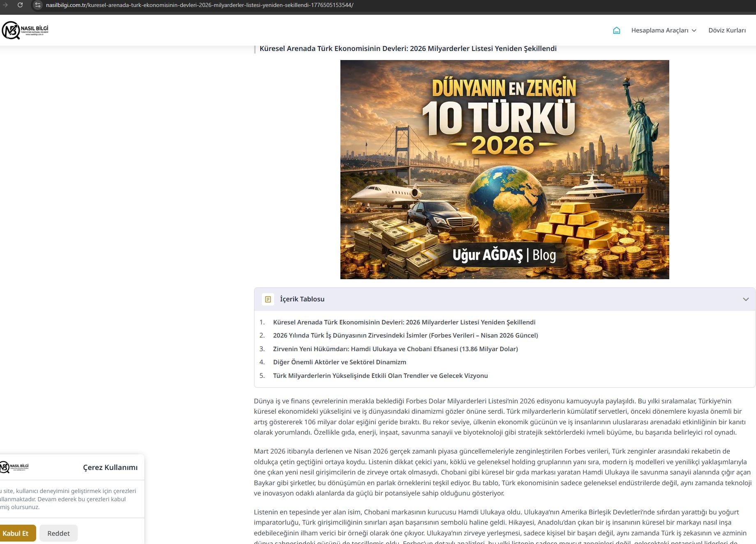Click the browser address bar URL

click(x=200, y=5)
